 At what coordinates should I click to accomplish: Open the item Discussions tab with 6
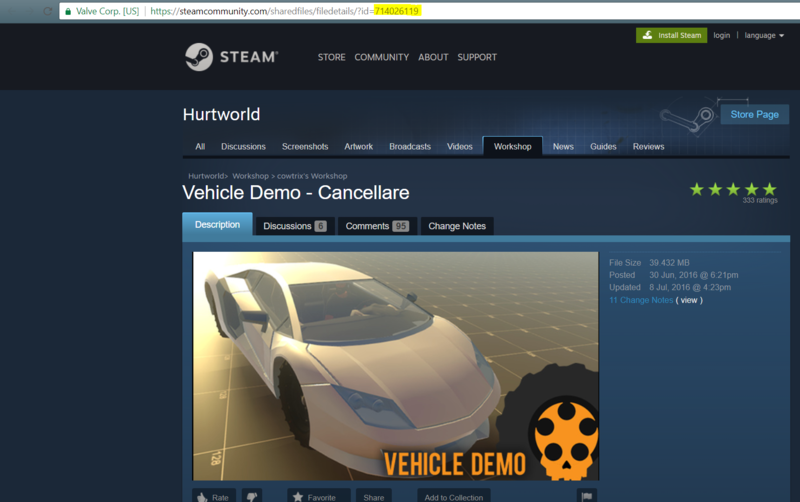[x=295, y=226]
